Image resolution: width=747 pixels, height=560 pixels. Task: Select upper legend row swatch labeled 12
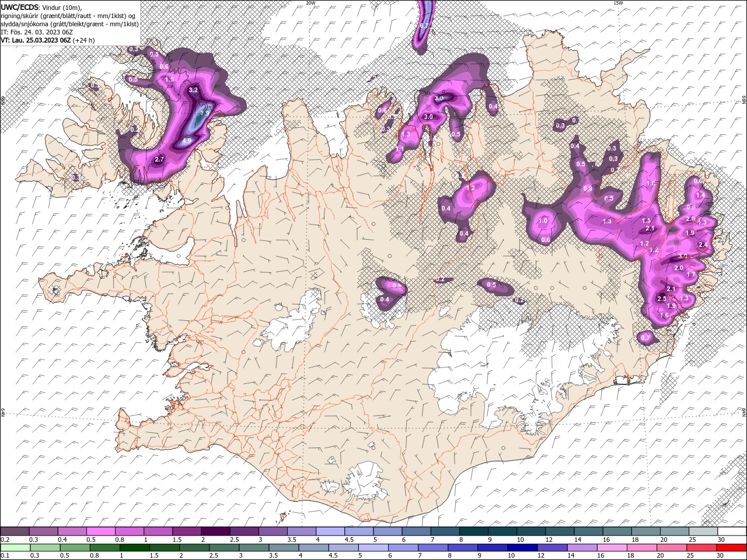560,531
